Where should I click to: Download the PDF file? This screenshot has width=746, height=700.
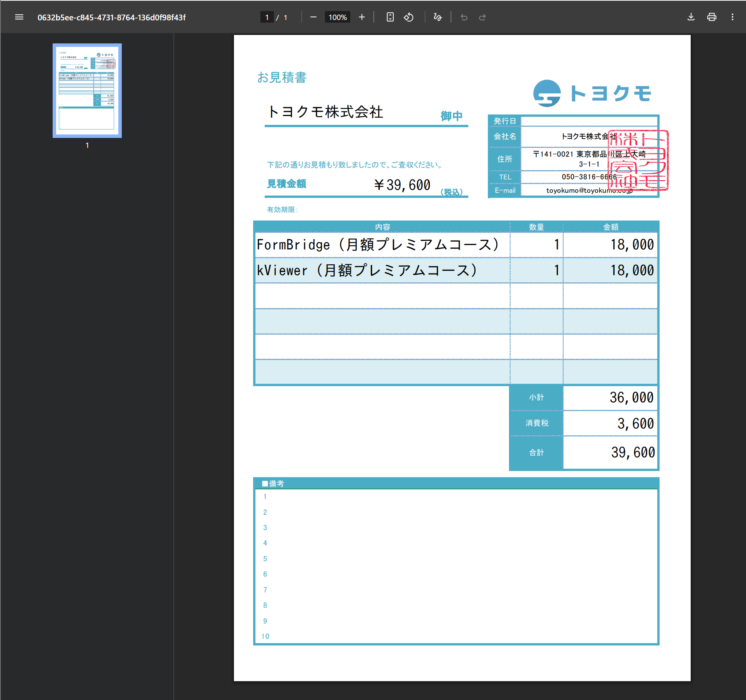pos(691,17)
